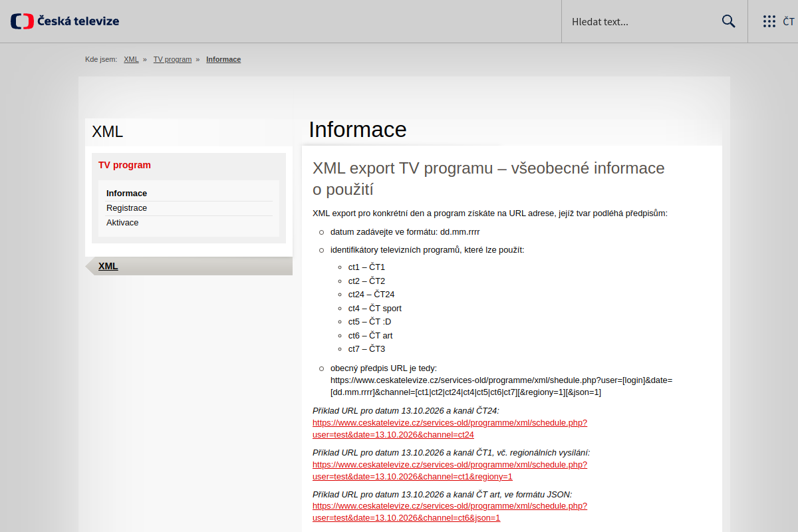Click the 'Kde jsem:' breadcrumb label
This screenshot has width=798, height=532.
[x=101, y=59]
